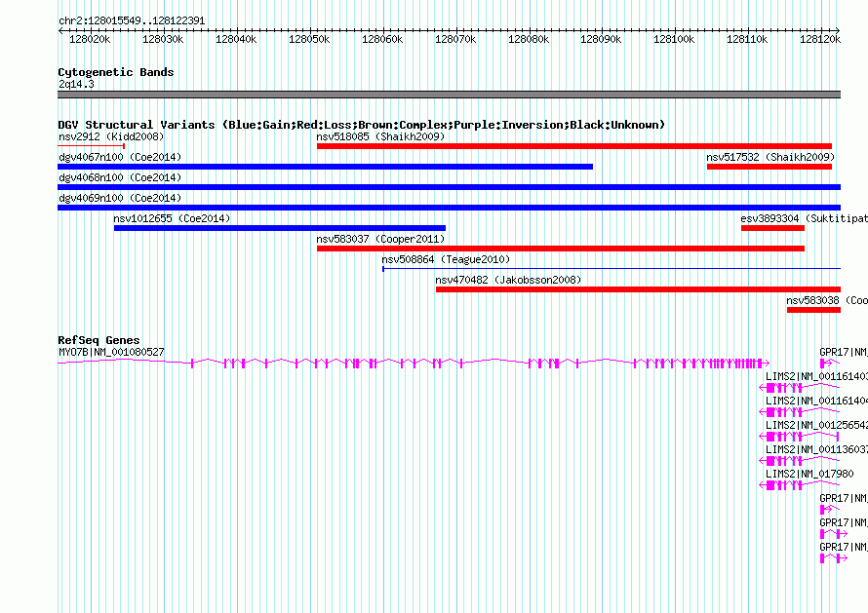Open the nsv508864 (Teague2010) variant label

[446, 259]
